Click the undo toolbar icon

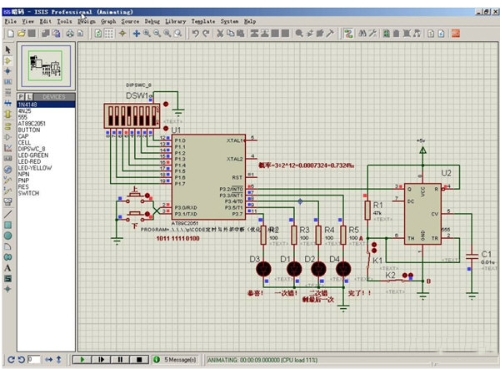(196, 33)
